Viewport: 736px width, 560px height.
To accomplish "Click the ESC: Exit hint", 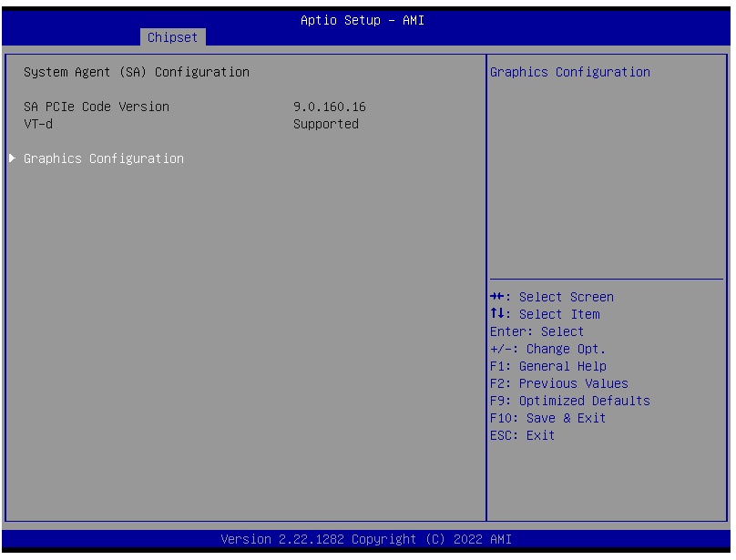I will click(522, 435).
